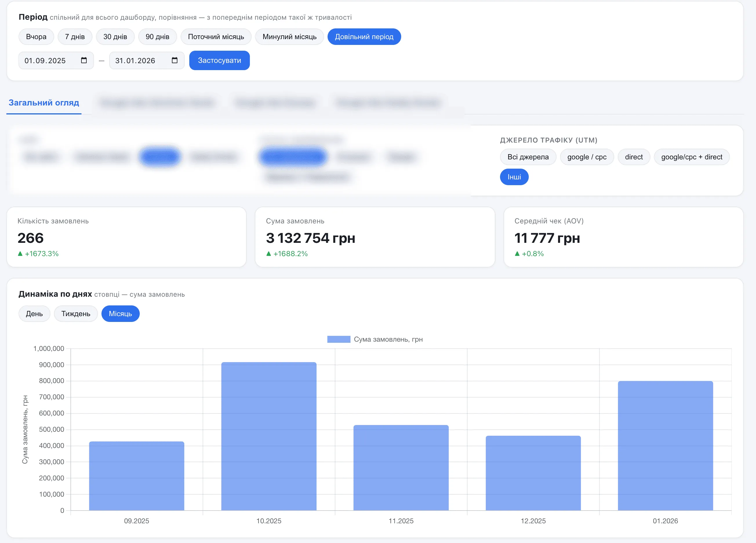Click the 12.2025 chart bar
The width and height of the screenshot is (756, 543).
pos(533,473)
